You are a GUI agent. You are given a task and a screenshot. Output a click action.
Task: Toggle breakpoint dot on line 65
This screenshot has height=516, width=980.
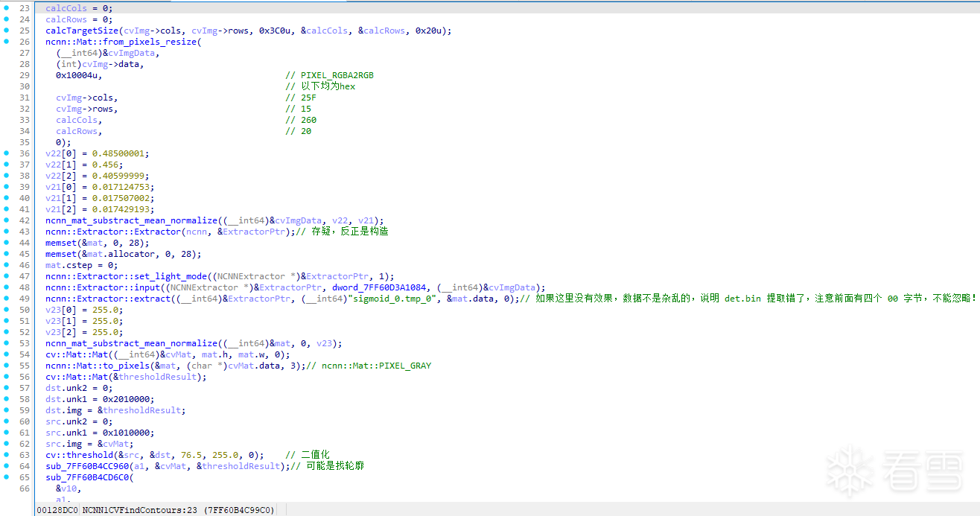[x=7, y=477]
